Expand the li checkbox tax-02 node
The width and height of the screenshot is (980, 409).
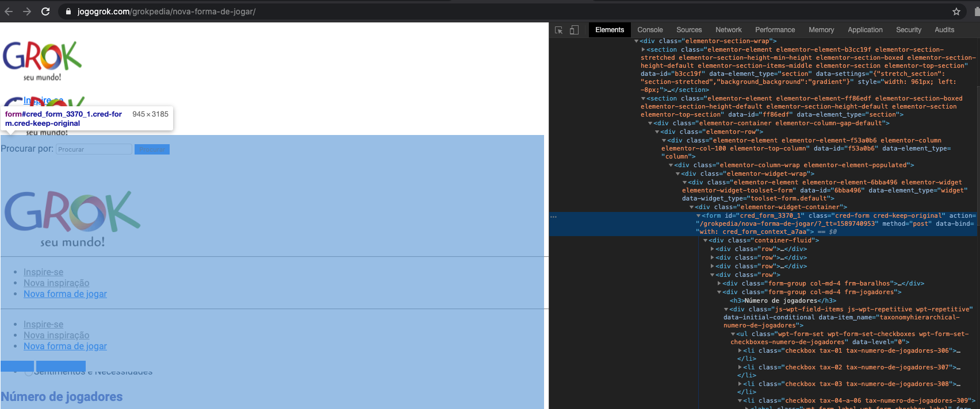click(740, 368)
